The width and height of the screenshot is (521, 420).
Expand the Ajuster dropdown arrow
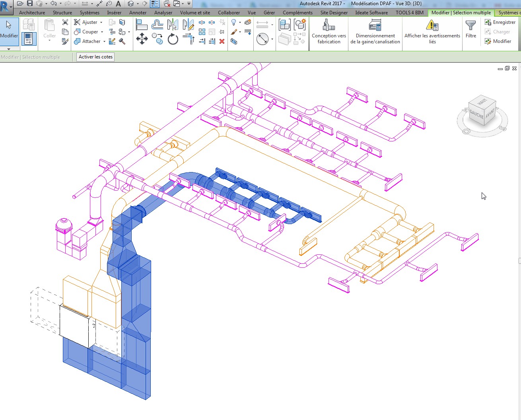pos(101,23)
